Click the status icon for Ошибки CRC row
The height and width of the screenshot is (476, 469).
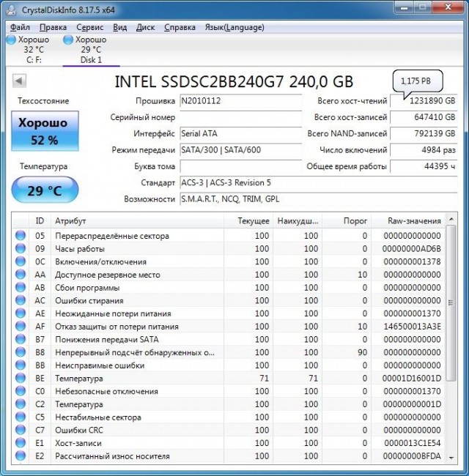[x=21, y=430]
